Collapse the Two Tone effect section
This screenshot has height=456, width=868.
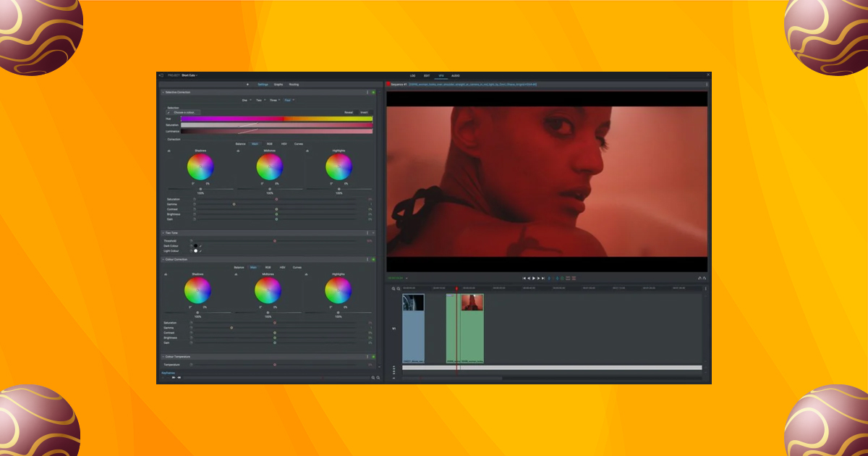[x=163, y=233]
